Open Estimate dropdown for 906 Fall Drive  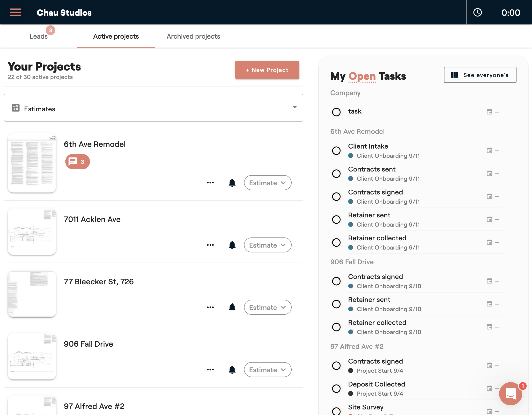267,370
